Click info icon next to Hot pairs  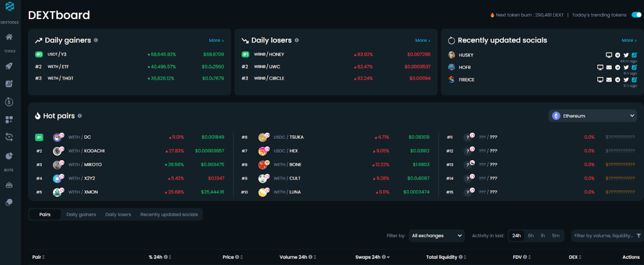pyautogui.click(x=79, y=116)
